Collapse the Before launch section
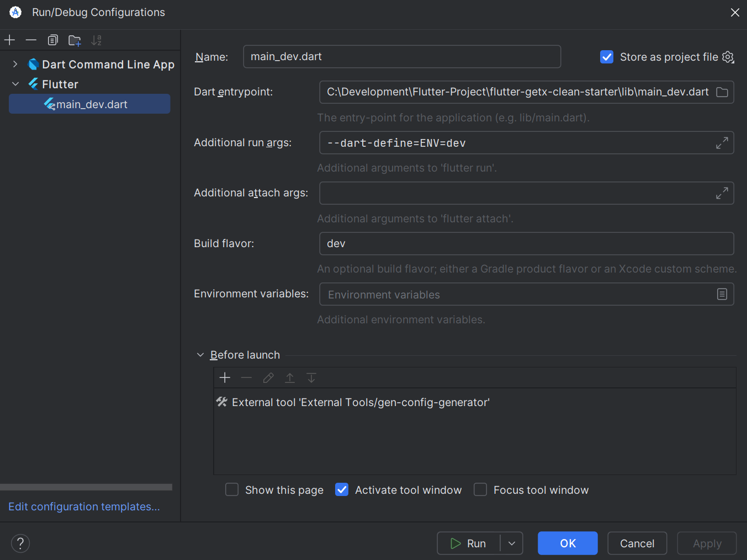Viewport: 747px width, 560px height. pyautogui.click(x=200, y=355)
